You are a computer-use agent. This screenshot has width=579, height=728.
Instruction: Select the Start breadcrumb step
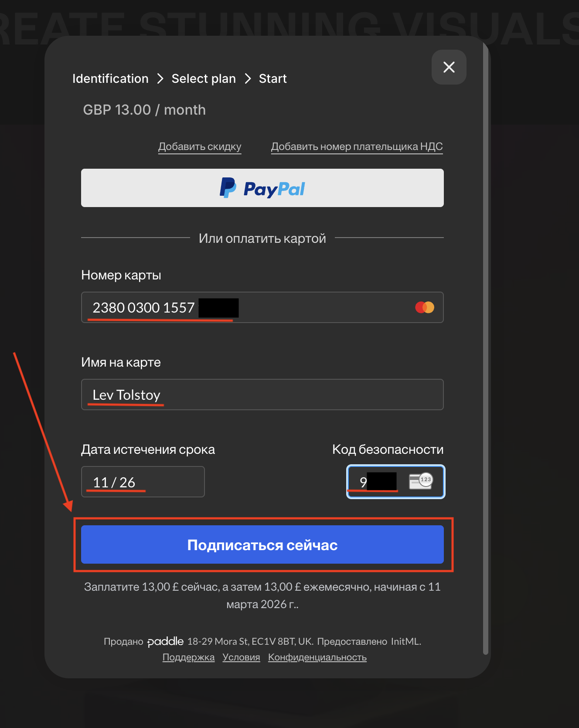click(x=273, y=78)
